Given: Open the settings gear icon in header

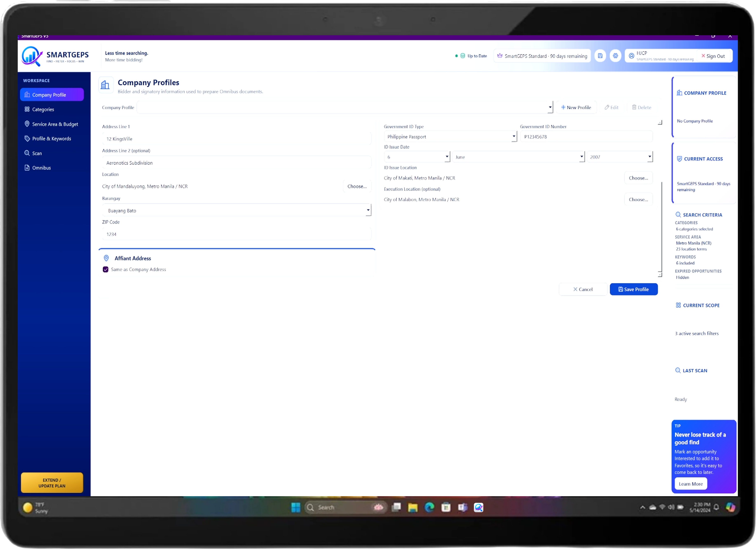Looking at the screenshot, I should click(x=615, y=56).
